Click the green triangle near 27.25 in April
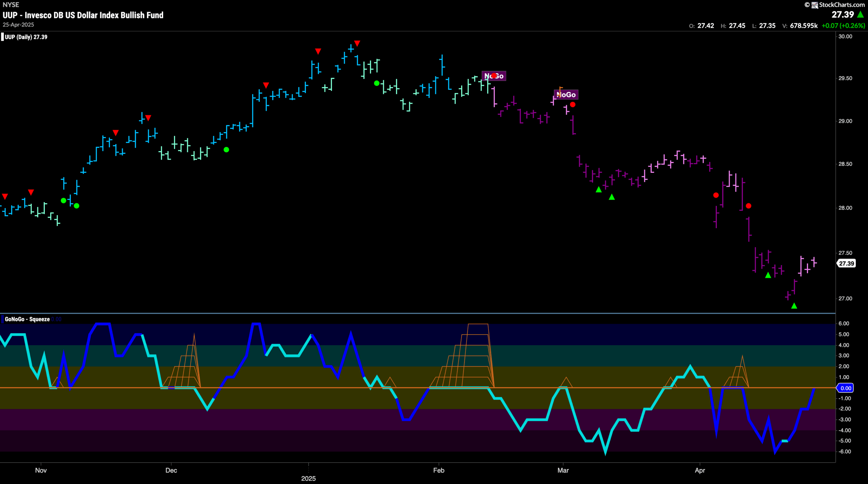Screen dimensions: 868x484 coord(768,275)
